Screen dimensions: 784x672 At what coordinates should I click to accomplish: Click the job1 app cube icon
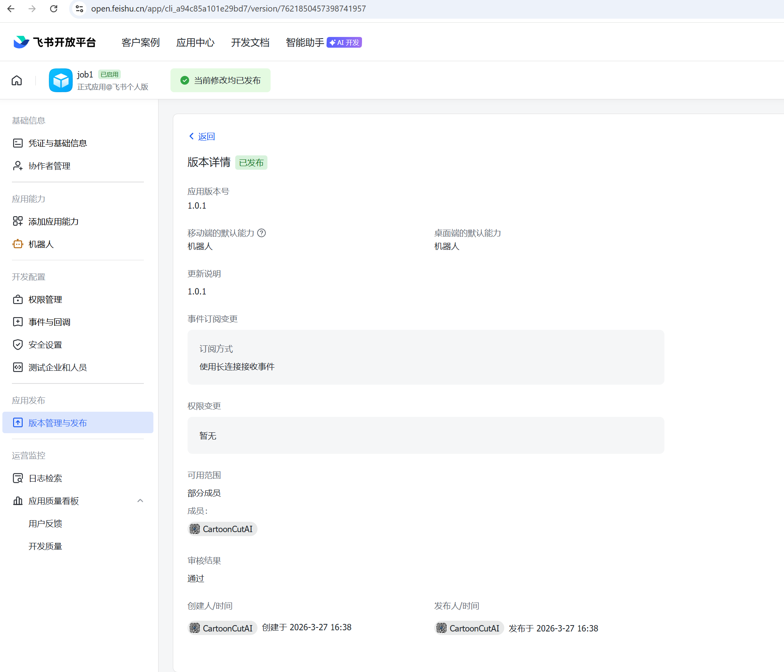(60, 81)
